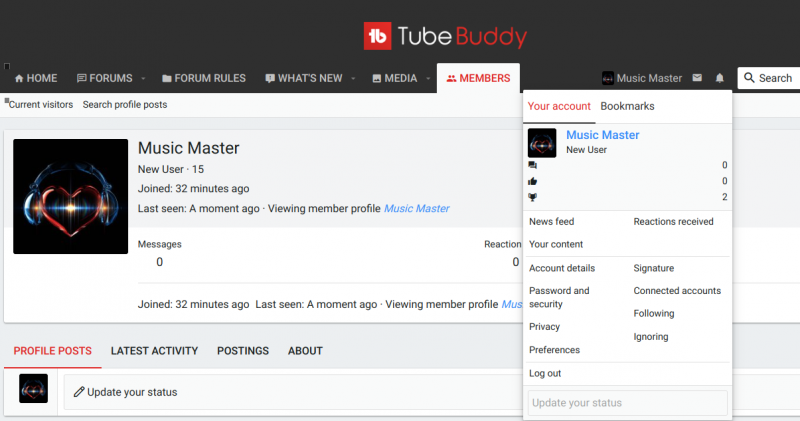800x421 pixels.
Task: Click the Update your status field in dropdown
Action: (x=627, y=403)
